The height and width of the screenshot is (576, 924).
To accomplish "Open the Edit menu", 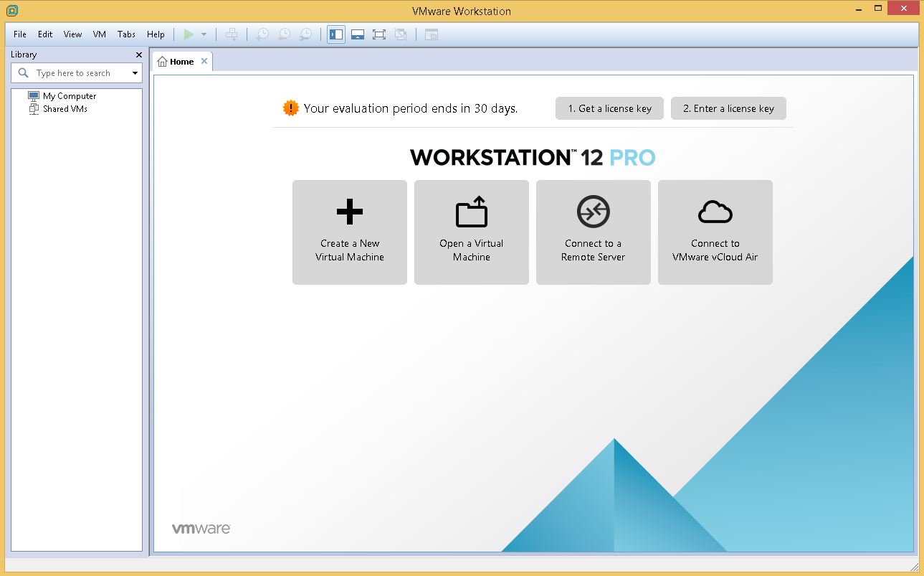I will coord(45,34).
